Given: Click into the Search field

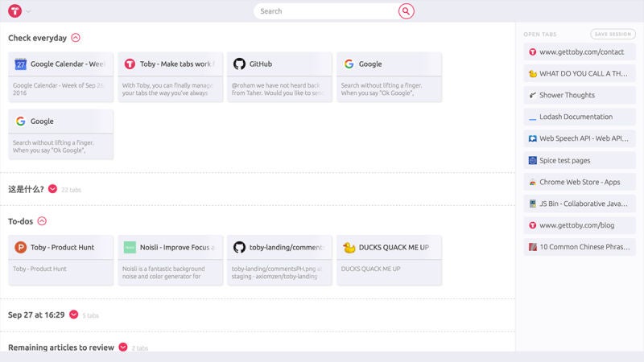Looking at the screenshot, I should [326, 11].
